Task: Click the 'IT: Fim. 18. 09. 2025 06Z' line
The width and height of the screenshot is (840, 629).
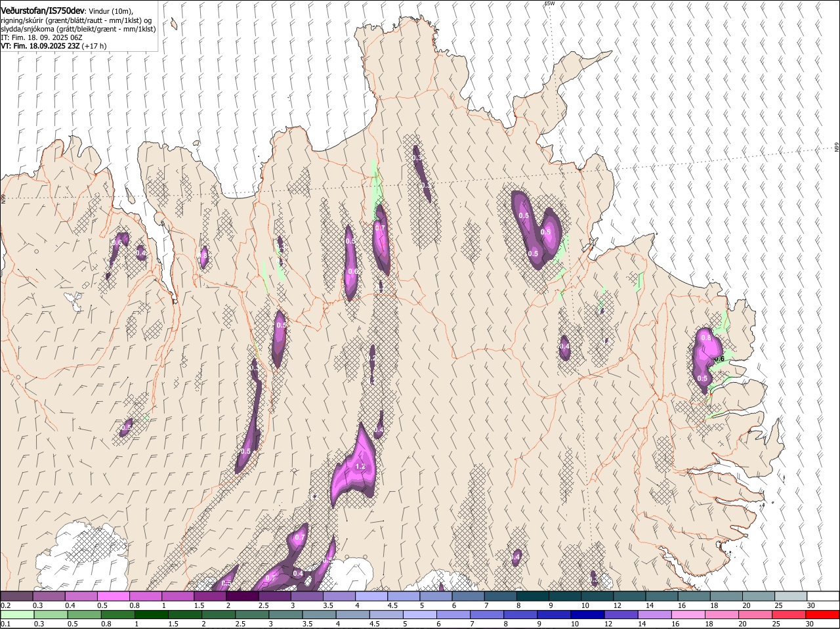Action: tap(41, 37)
